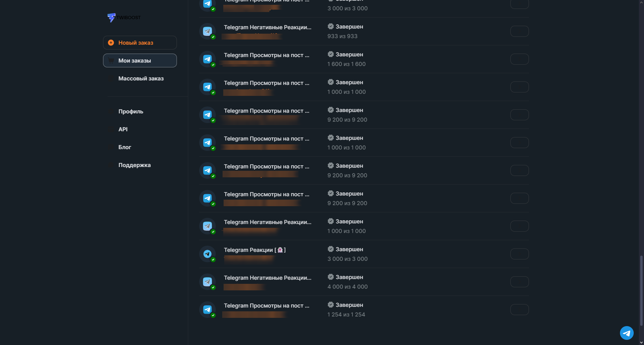Navigate to Блог
This screenshot has height=345, width=644.
tap(125, 147)
